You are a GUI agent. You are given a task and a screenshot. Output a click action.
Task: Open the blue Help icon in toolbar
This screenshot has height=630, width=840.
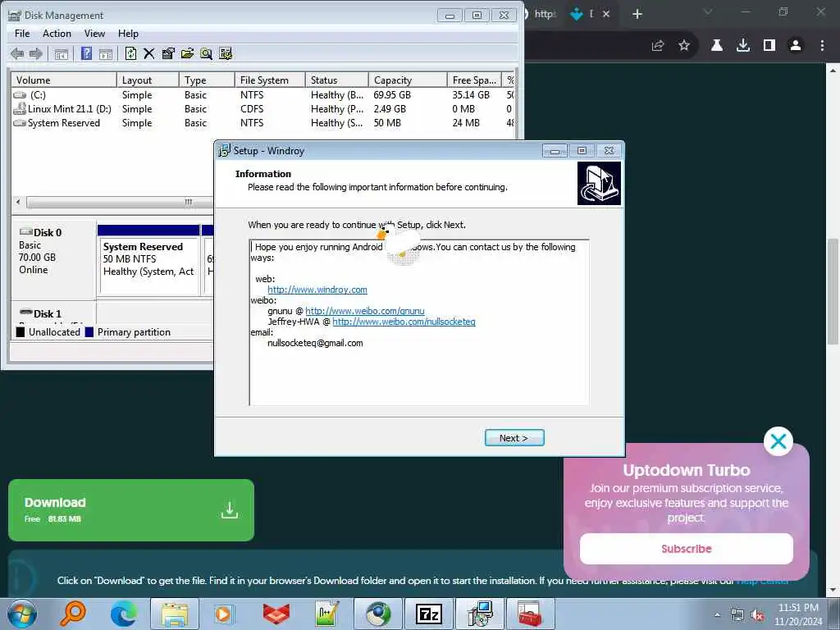coord(86,53)
